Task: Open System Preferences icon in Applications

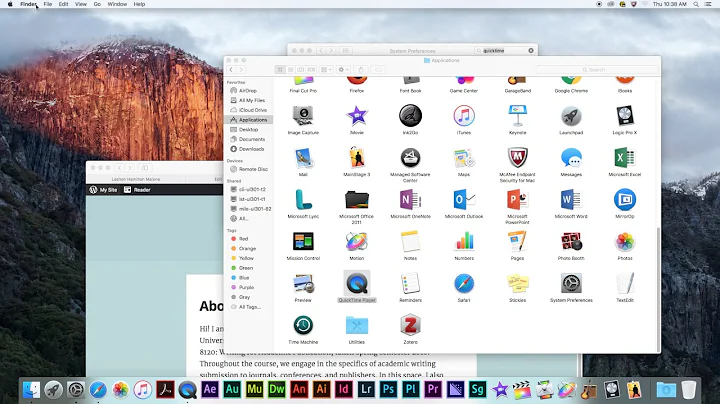Action: [571, 283]
